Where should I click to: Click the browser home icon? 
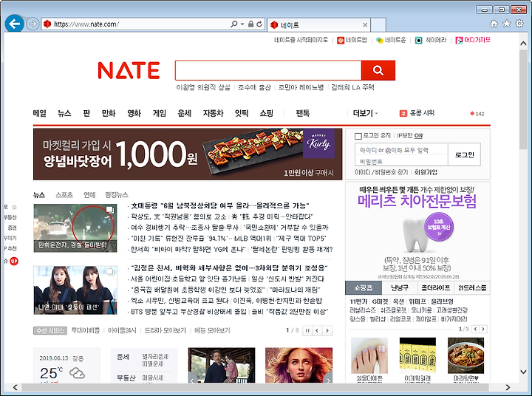[494, 24]
